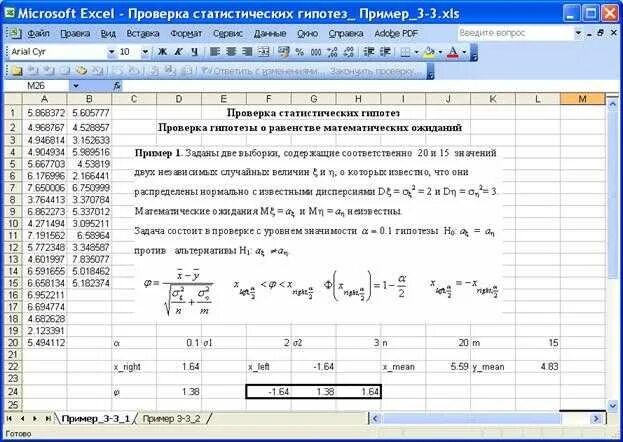Switch to sheet tab Пример_3-3_1

(x=95, y=419)
